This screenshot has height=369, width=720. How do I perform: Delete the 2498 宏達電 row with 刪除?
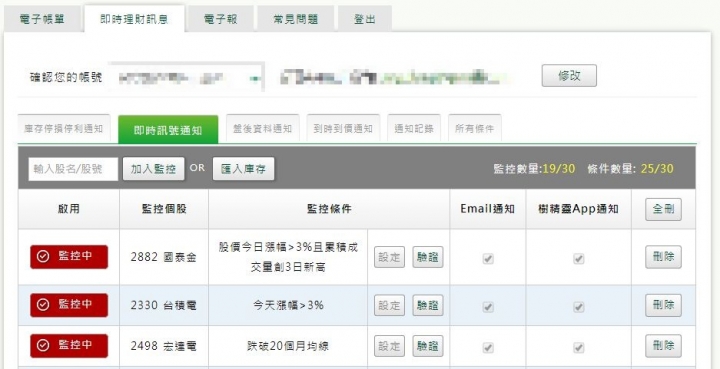click(663, 346)
